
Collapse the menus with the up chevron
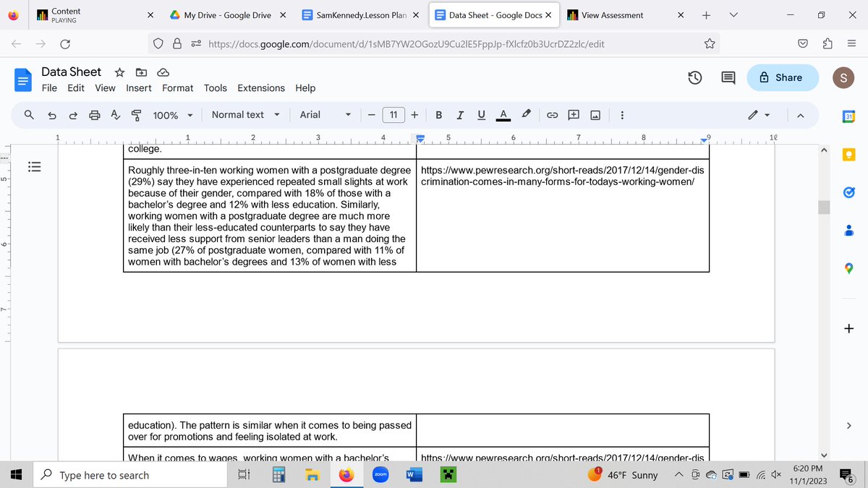tap(800, 115)
